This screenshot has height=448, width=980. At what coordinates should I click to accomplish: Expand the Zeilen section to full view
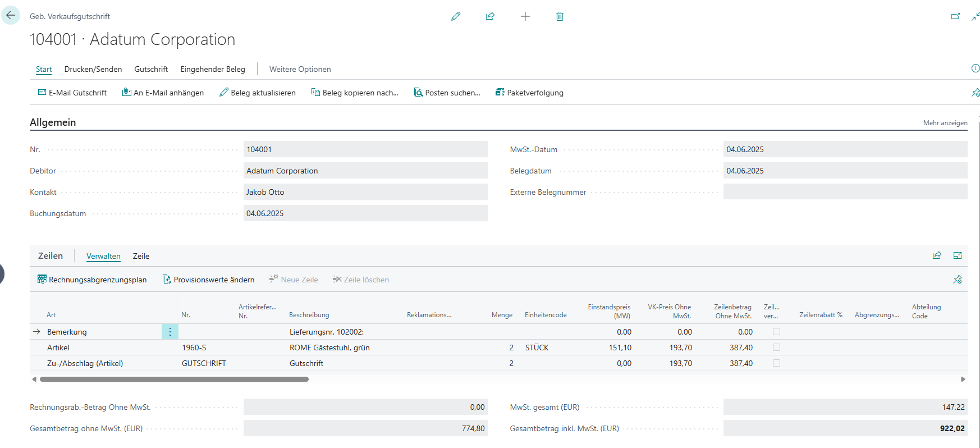(958, 255)
